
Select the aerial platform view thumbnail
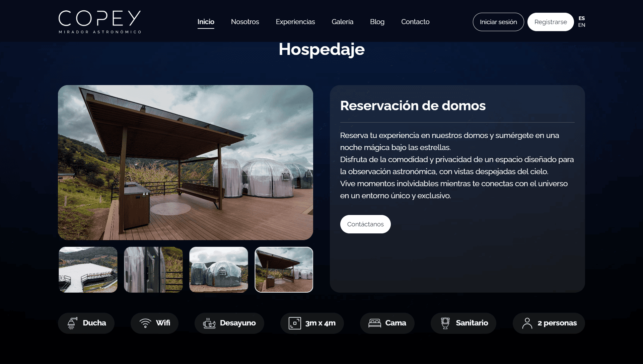tap(88, 270)
